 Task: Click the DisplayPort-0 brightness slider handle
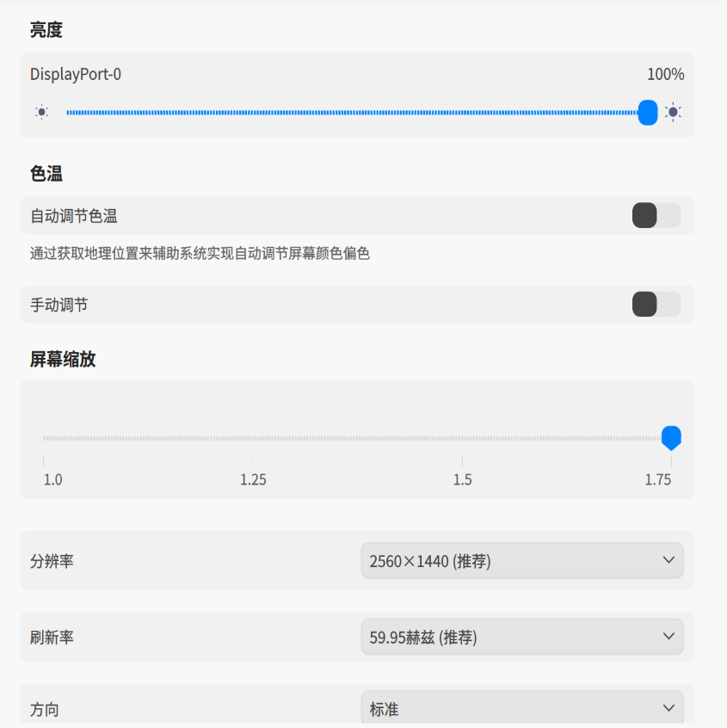(x=648, y=113)
